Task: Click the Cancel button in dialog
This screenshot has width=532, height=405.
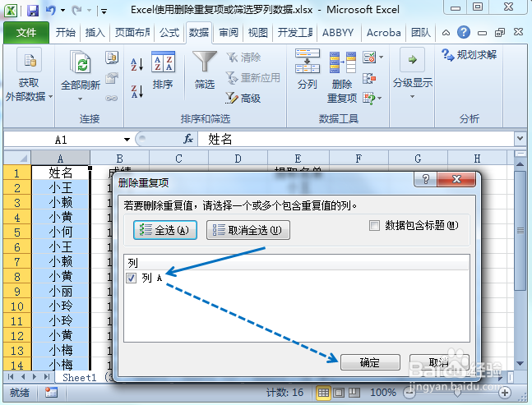Action: coord(439,362)
